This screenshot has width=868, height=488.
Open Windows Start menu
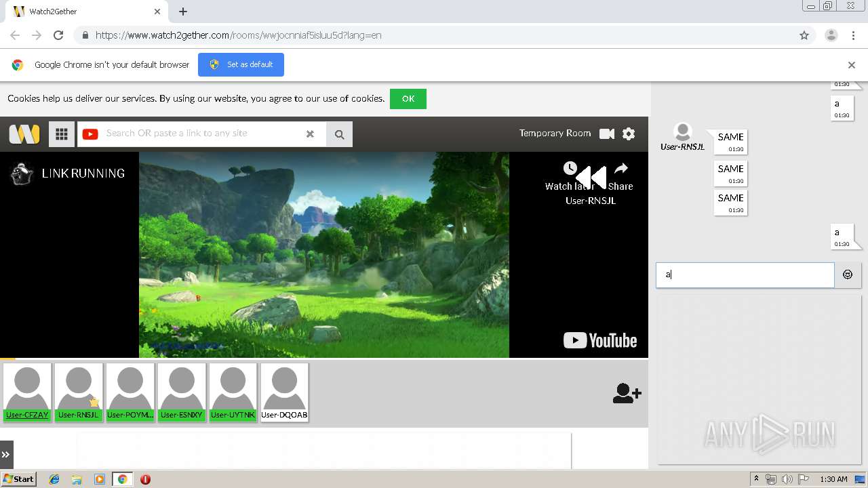pyautogui.click(x=18, y=479)
